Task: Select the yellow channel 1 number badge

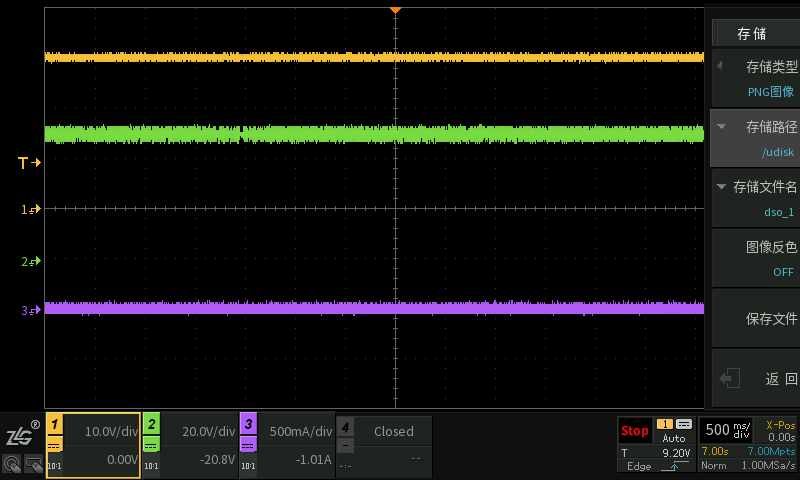Action: coord(55,423)
